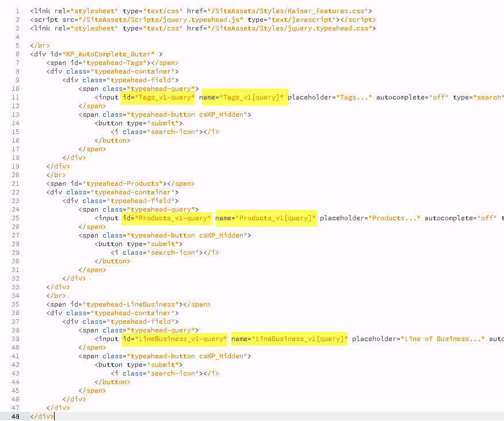Screen dimensions: 504x421
Task: Click the </button> tag on line 16
Action: pos(113,141)
